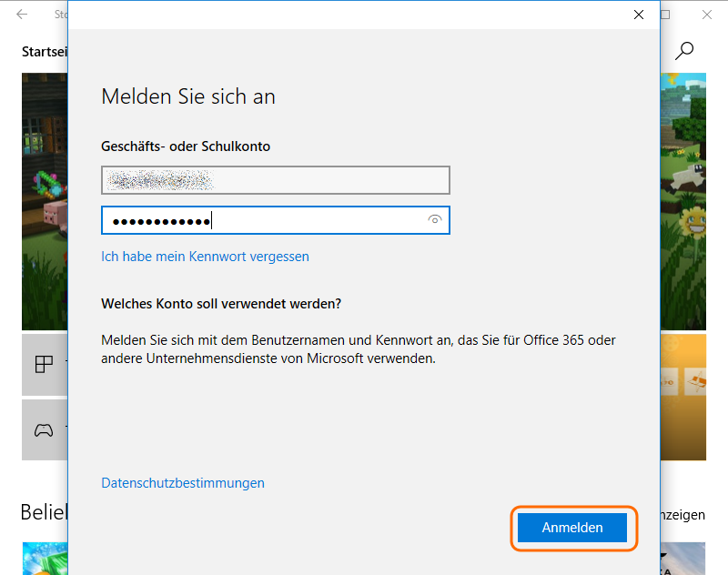Reveal the password with the eye icon
Image resolution: width=728 pixels, height=575 pixels.
[x=435, y=220]
